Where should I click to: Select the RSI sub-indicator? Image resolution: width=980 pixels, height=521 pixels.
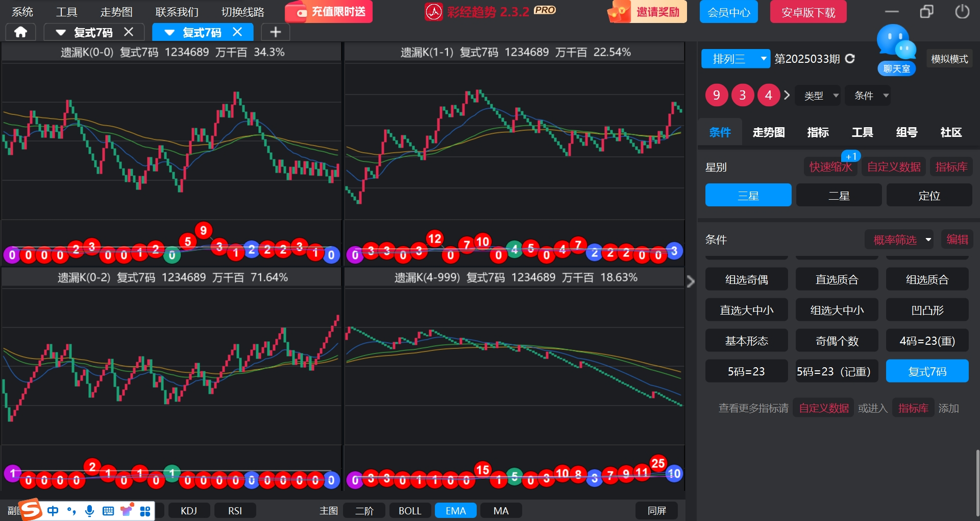point(235,511)
